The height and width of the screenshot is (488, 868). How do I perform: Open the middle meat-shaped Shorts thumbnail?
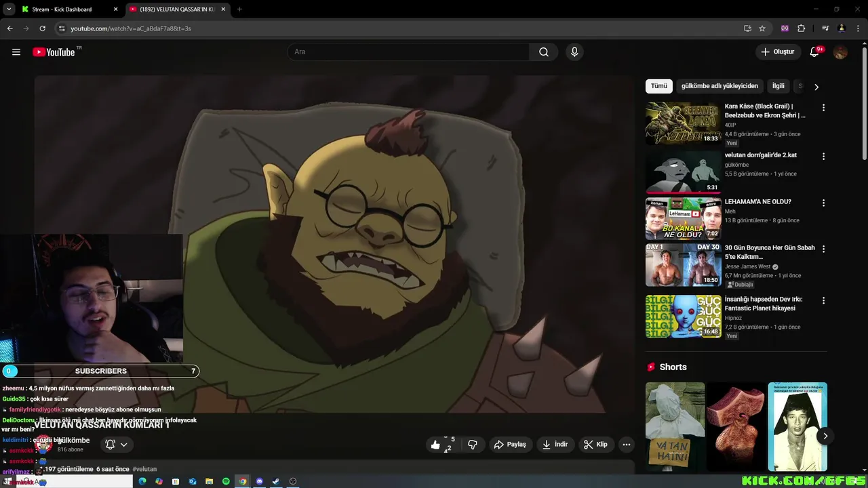(x=736, y=426)
